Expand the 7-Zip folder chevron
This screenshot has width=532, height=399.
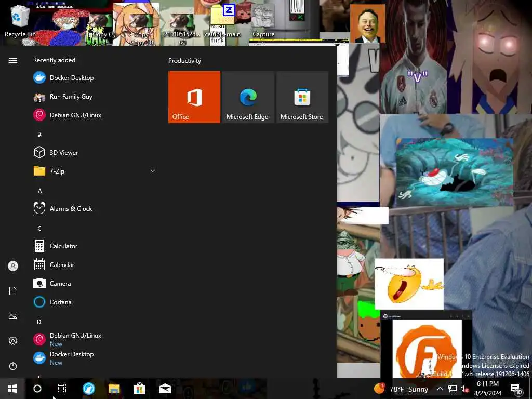tap(153, 171)
